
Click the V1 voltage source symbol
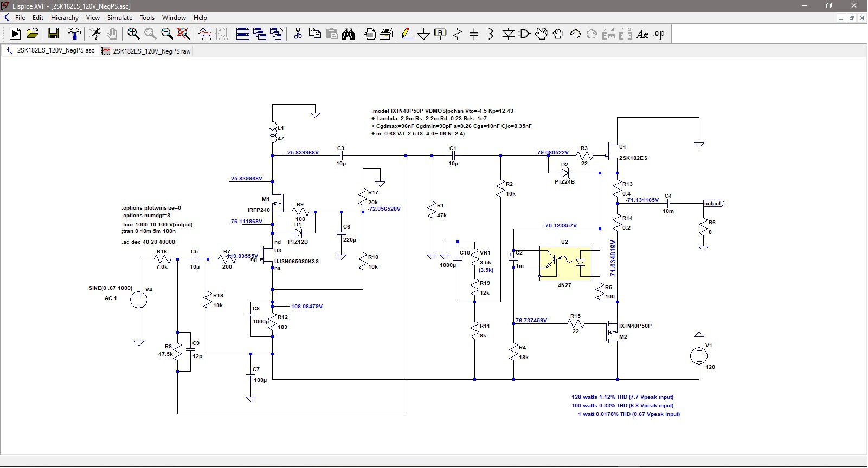pos(699,356)
